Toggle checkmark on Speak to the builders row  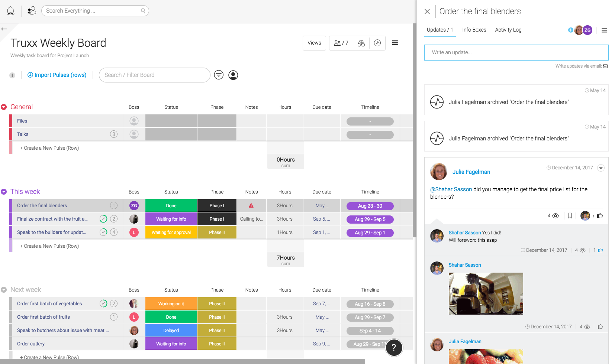(x=103, y=232)
